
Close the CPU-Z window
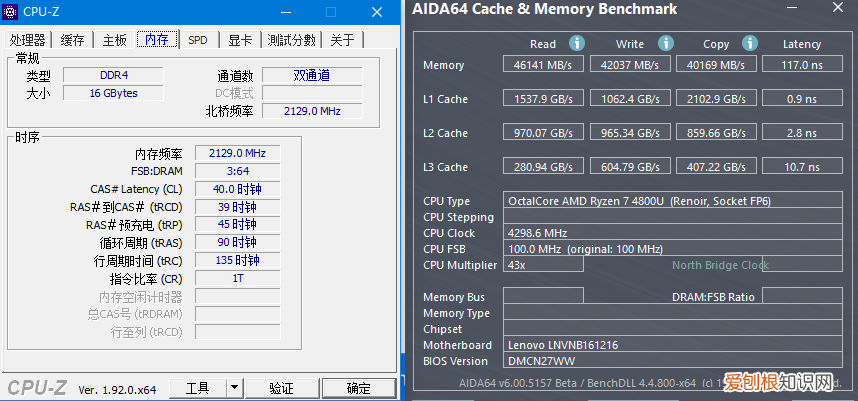[x=376, y=13]
